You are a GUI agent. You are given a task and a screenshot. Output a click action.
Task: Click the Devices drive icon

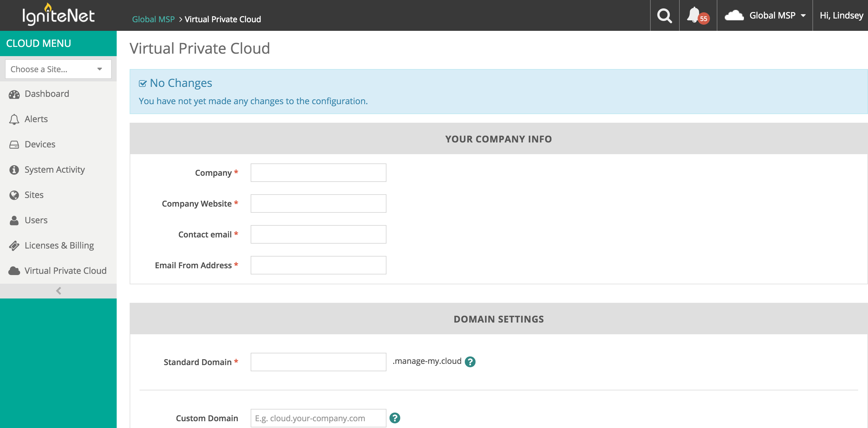click(14, 145)
